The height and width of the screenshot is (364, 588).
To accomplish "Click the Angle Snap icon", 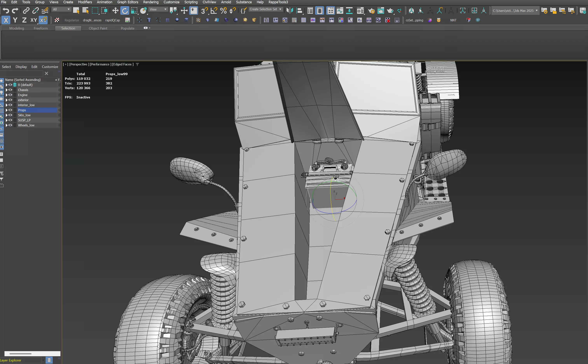I will pos(214,11).
